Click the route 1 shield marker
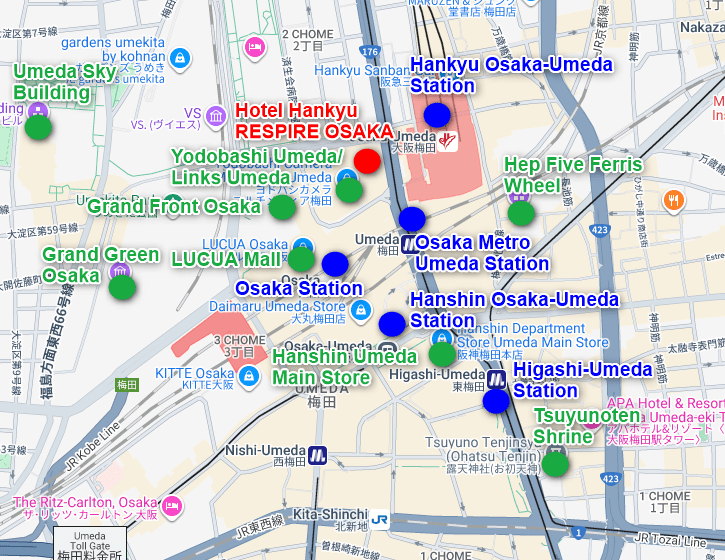Image resolution: width=725 pixels, height=560 pixels. pyautogui.click(x=578, y=533)
